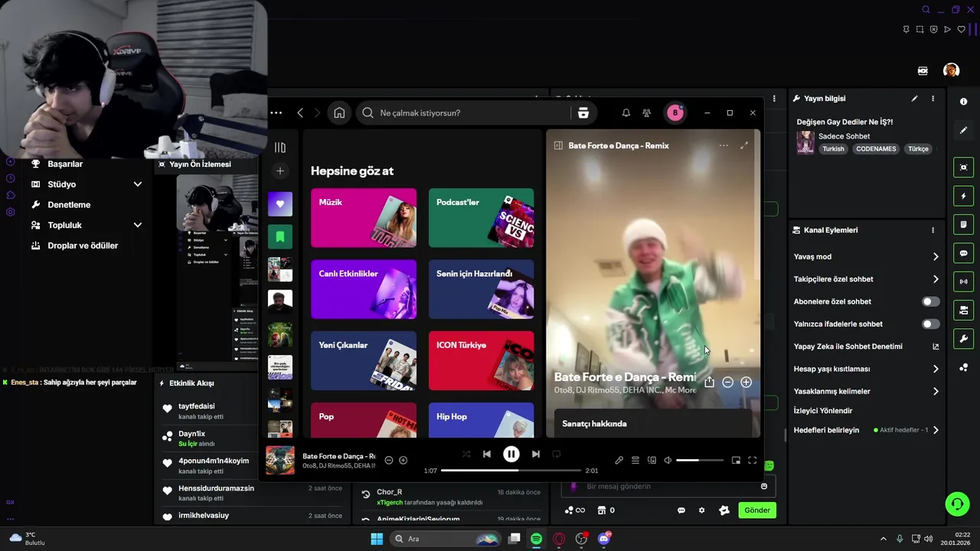980x551 pixels.
Task: Open the Denetleme sidebar item
Action: [x=69, y=205]
